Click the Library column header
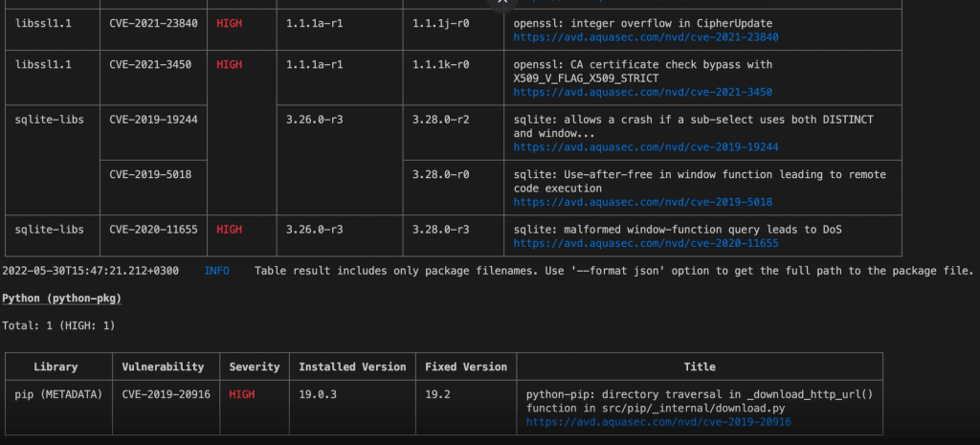 coord(56,367)
